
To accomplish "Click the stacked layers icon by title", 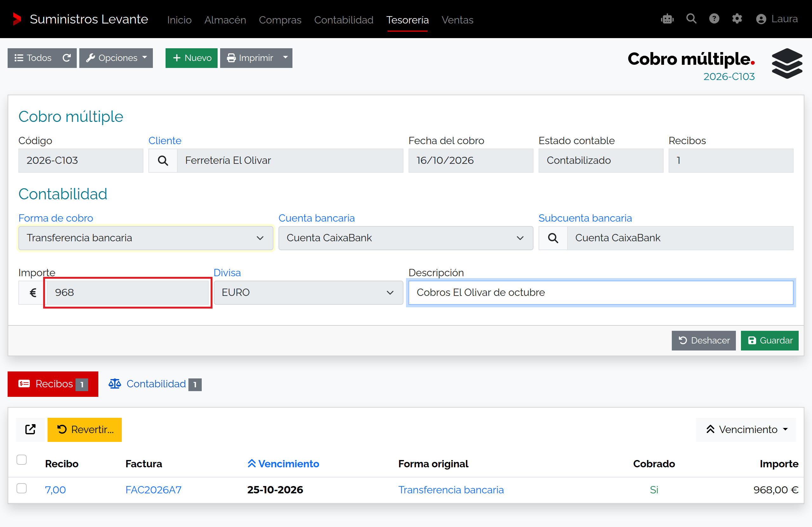I will (787, 64).
